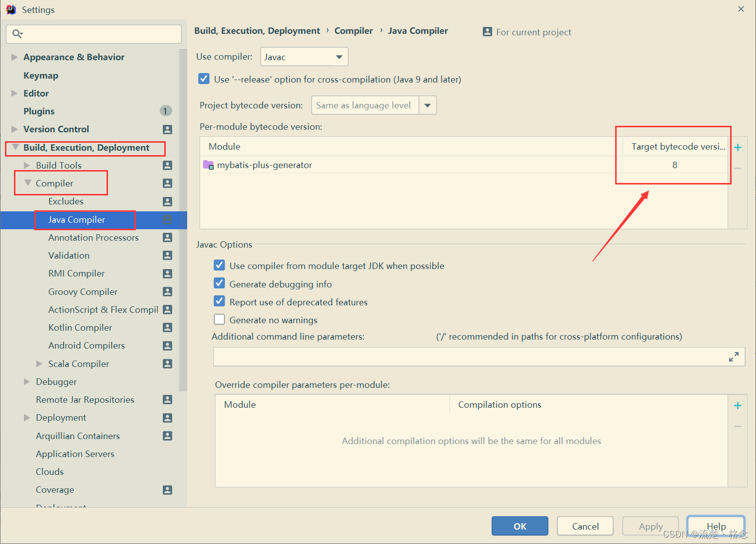Click the Target bytecode version column header
The height and width of the screenshot is (544, 756).
click(675, 147)
